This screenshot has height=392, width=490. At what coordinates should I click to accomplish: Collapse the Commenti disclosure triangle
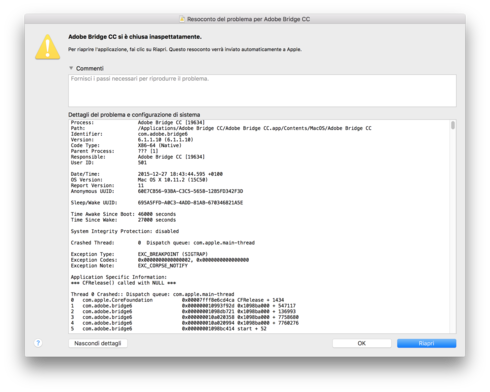(x=71, y=68)
